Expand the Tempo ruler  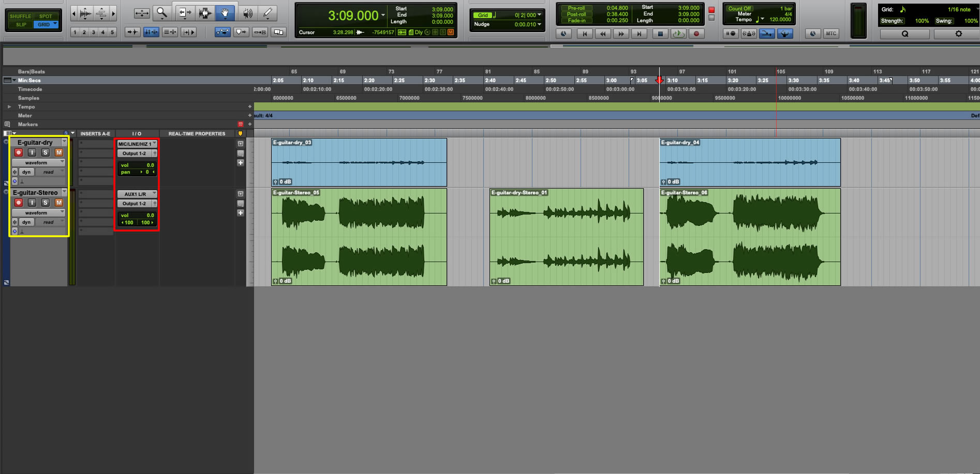pos(9,107)
